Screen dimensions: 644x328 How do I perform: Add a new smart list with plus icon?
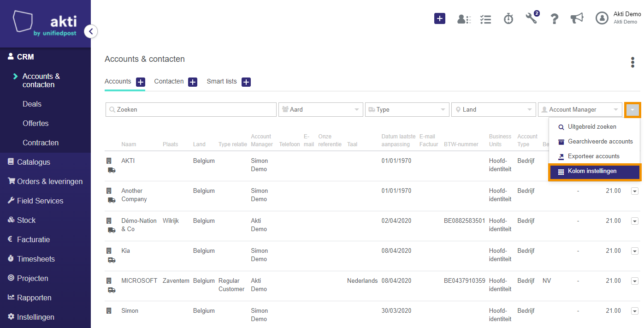pyautogui.click(x=246, y=82)
